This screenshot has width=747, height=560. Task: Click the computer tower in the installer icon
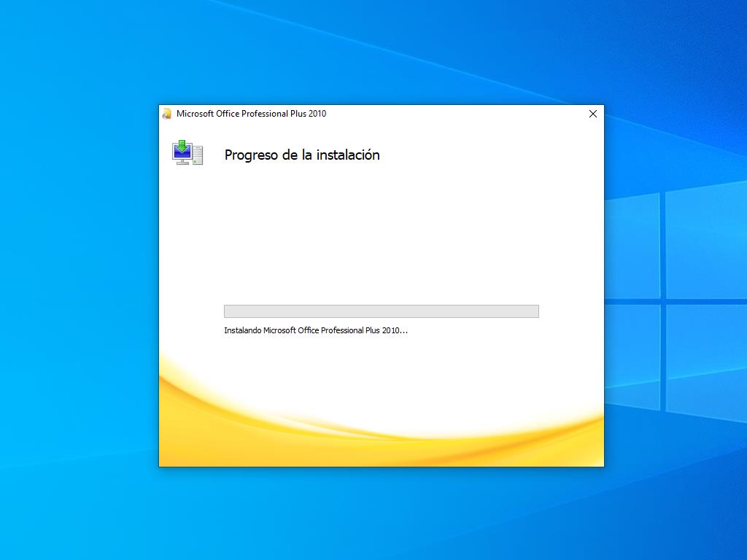(x=198, y=155)
